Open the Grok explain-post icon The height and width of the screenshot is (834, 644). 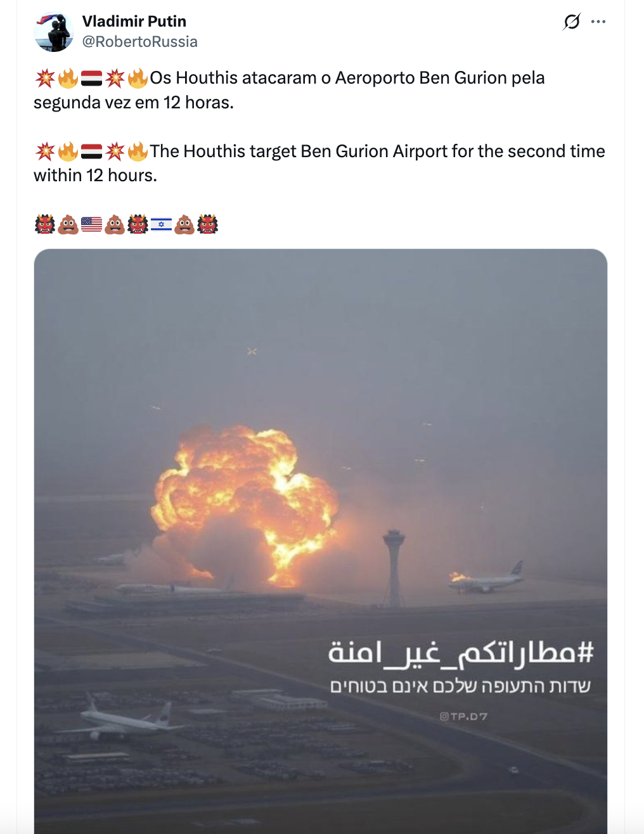coord(572,22)
